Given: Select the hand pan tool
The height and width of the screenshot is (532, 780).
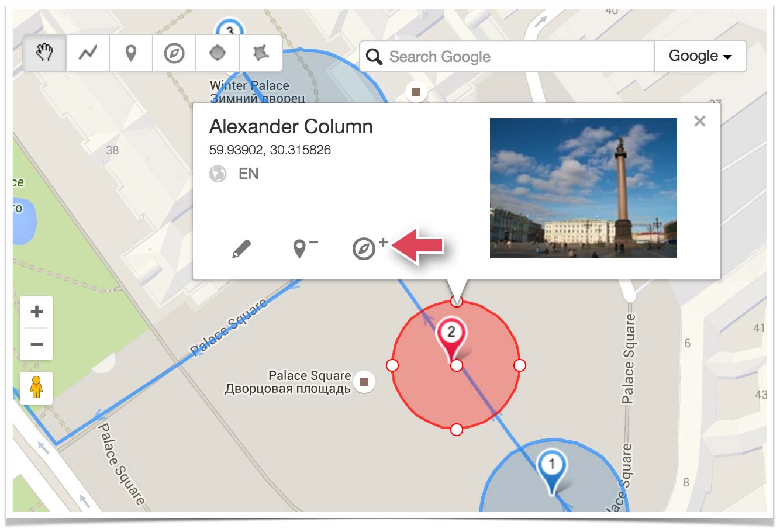Looking at the screenshot, I should pyautogui.click(x=44, y=53).
